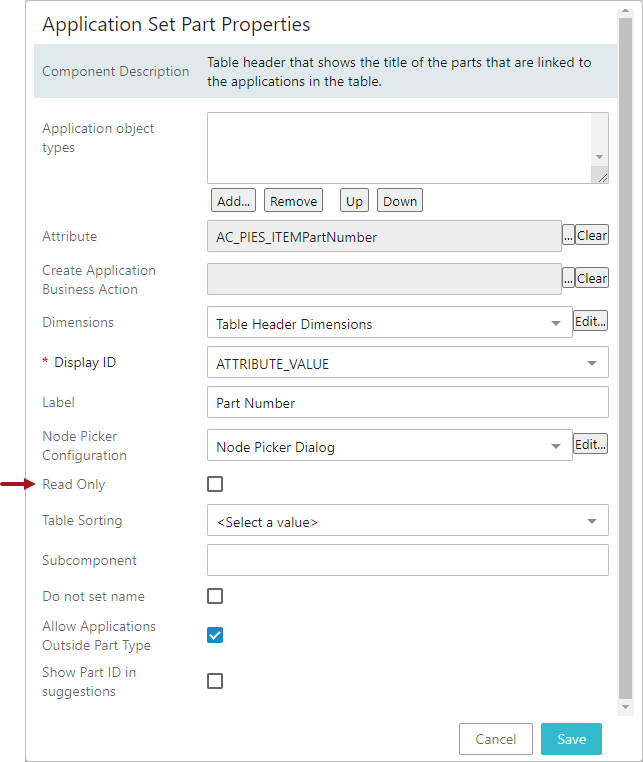The width and height of the screenshot is (643, 762).
Task: Expand the Display ID dropdown
Action: 407,362
